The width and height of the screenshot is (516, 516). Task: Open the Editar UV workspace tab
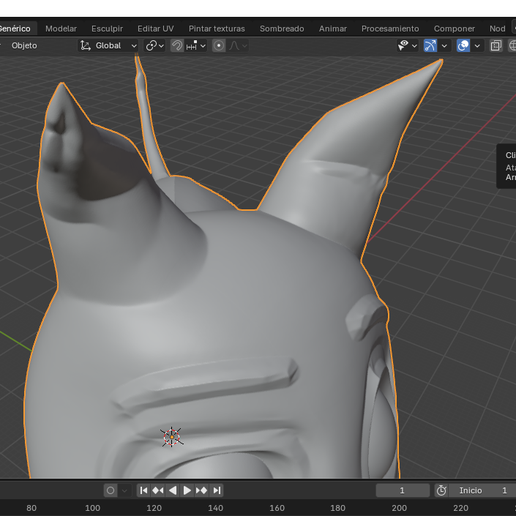tap(156, 29)
